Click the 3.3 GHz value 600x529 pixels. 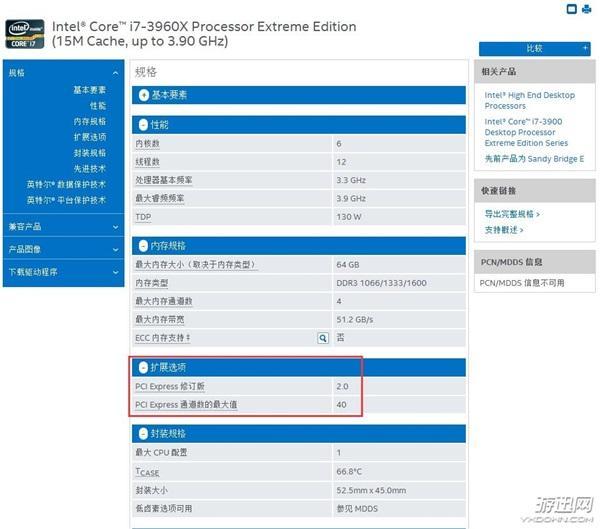[351, 180]
